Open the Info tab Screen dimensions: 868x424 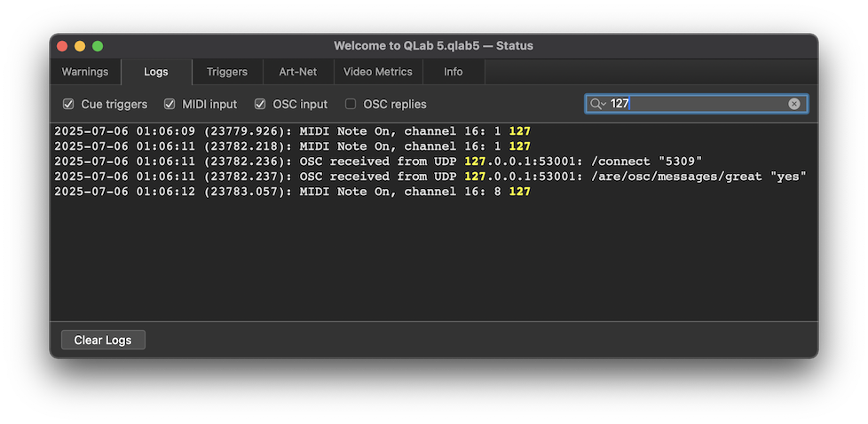point(454,72)
